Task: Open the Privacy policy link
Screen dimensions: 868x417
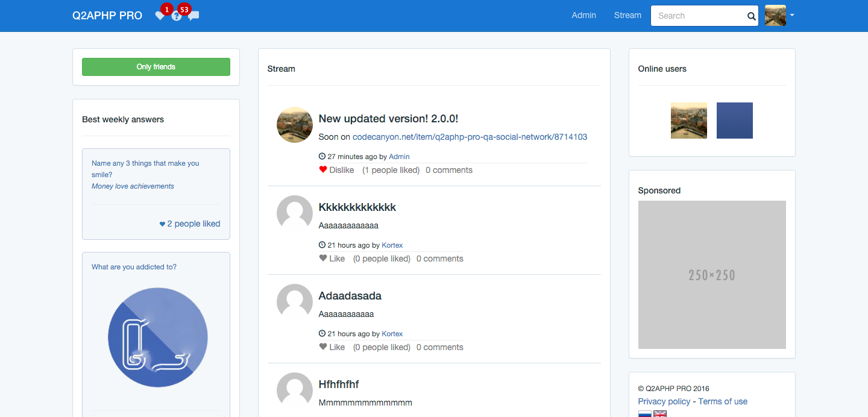Action: point(664,401)
